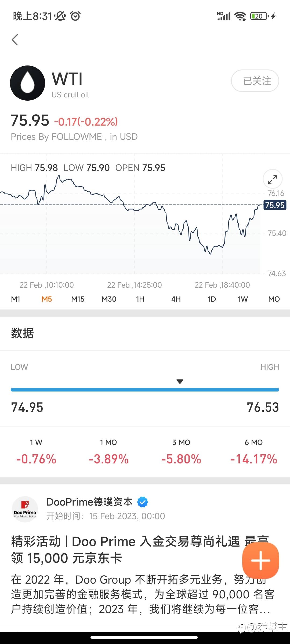Tap the 6 MO performance -14.17% value

[253, 459]
